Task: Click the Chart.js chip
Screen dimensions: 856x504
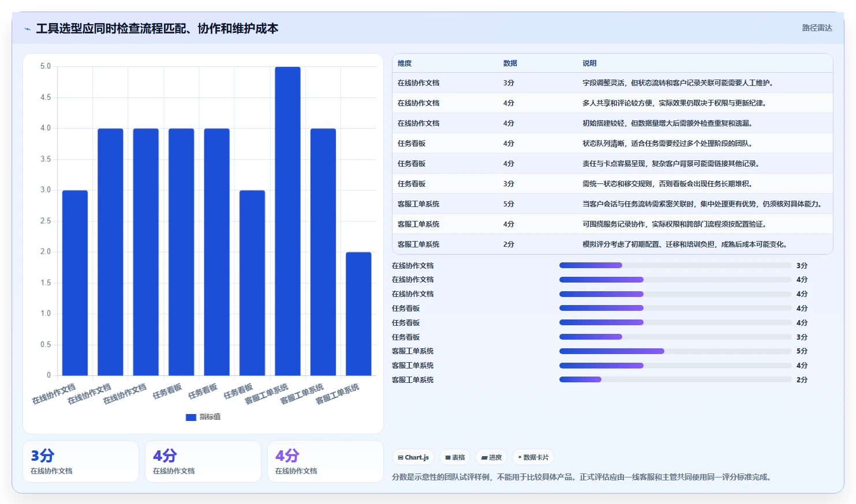Action: [x=413, y=457]
